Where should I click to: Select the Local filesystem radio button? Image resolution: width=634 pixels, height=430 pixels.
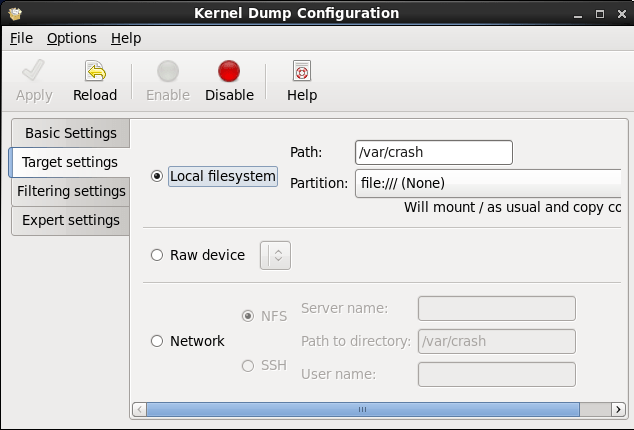pos(157,176)
